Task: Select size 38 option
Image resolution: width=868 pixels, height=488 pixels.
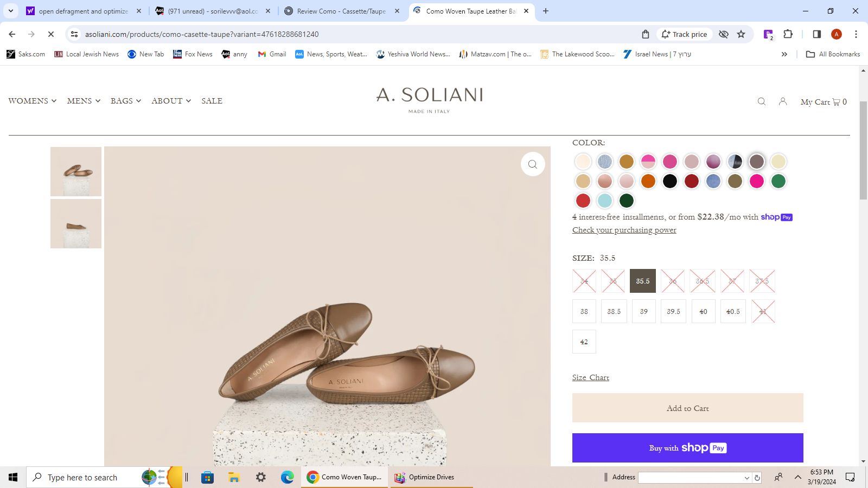Action: [x=584, y=312]
